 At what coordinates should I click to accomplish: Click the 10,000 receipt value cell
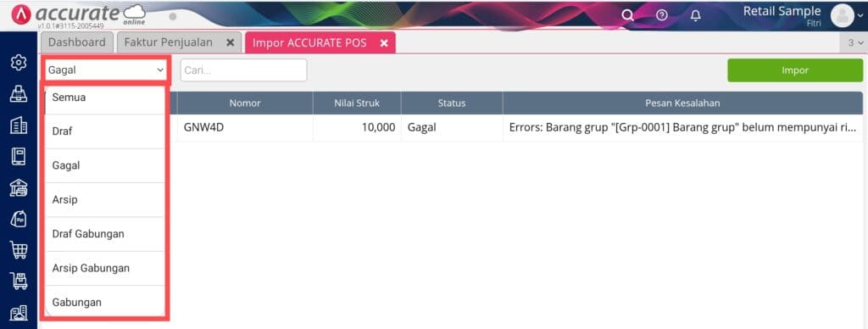357,128
